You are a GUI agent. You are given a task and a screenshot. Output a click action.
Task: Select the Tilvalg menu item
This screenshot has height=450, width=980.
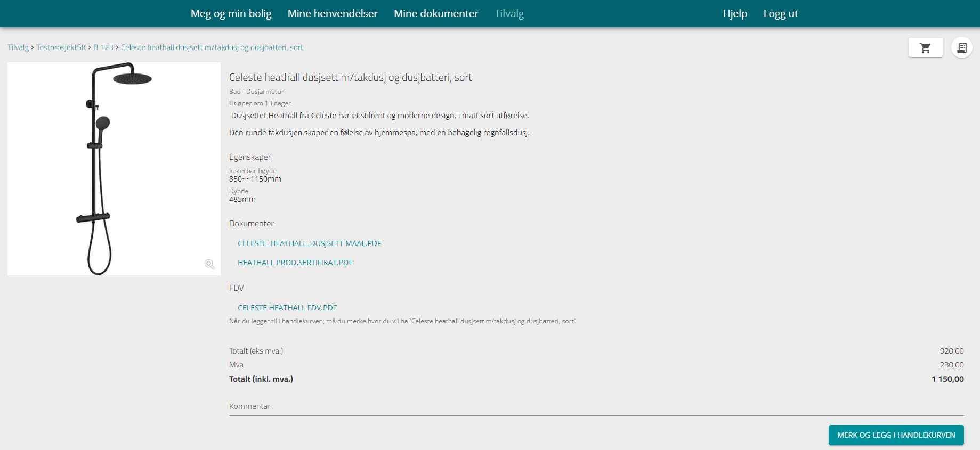(x=509, y=13)
